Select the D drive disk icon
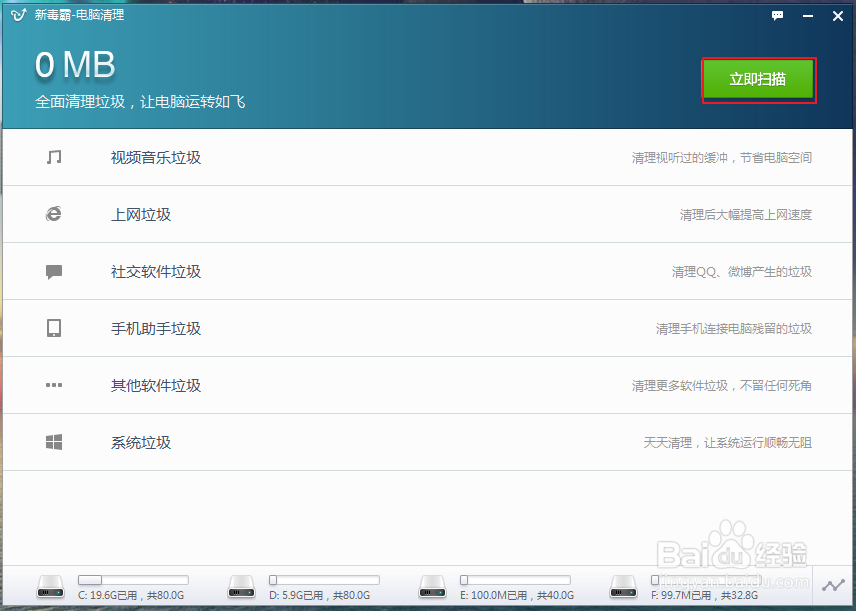 coord(241,584)
